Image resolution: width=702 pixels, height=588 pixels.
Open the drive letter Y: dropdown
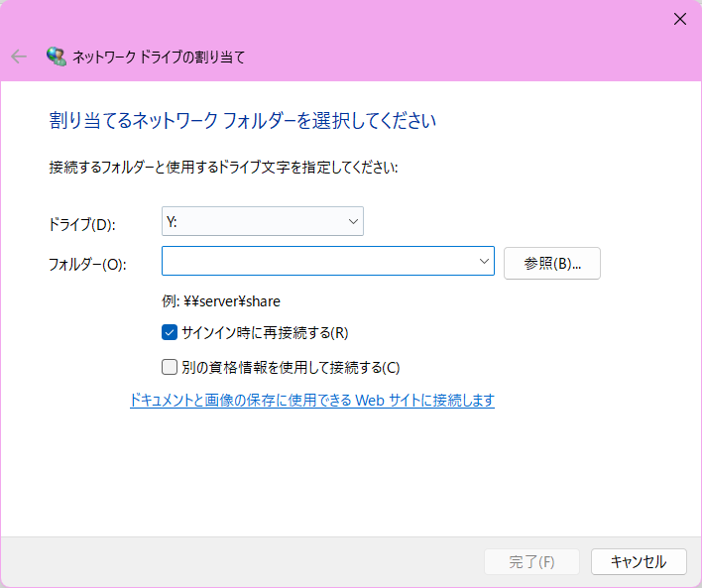click(263, 221)
